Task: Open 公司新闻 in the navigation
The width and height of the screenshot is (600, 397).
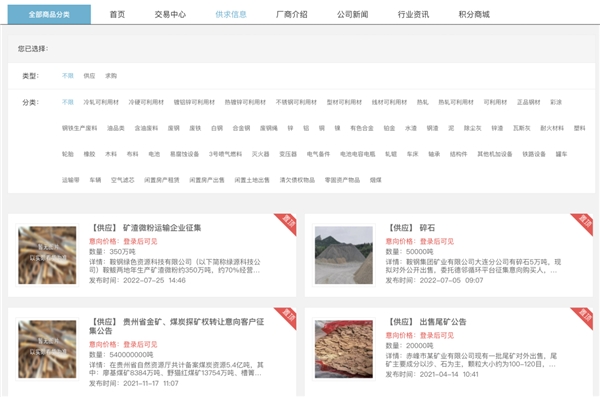Action: (x=352, y=15)
